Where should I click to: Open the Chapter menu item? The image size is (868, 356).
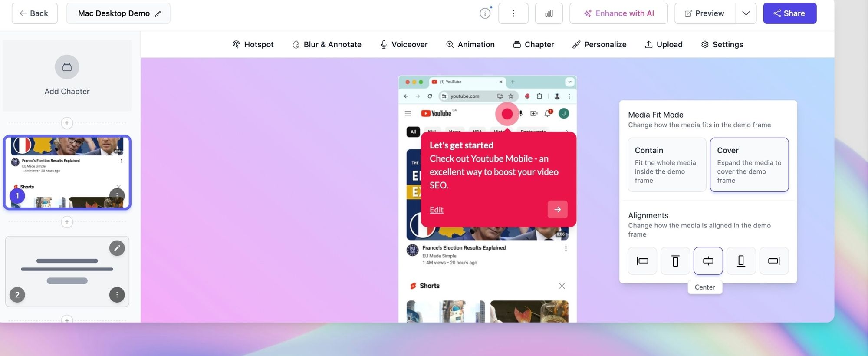[533, 44]
